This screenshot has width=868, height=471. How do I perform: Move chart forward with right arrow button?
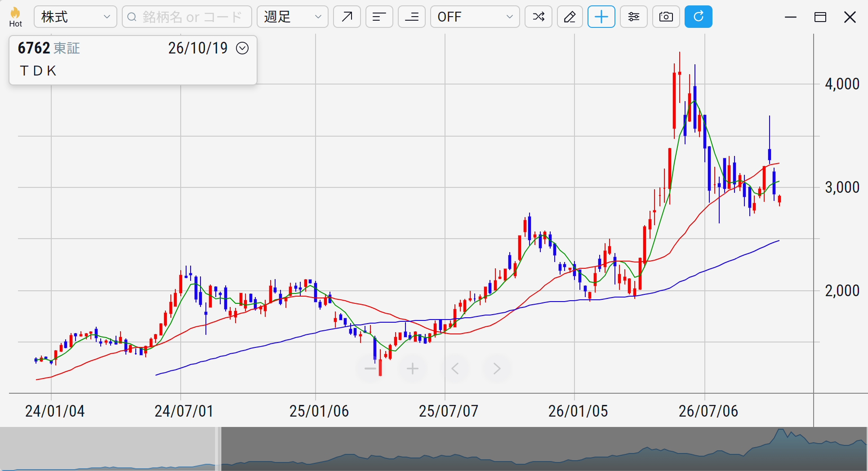click(497, 369)
